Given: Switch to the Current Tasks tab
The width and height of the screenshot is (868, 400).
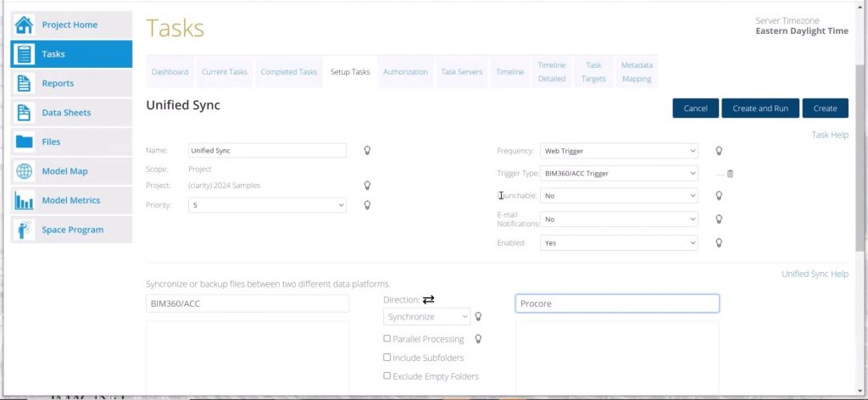Looking at the screenshot, I should tap(224, 72).
